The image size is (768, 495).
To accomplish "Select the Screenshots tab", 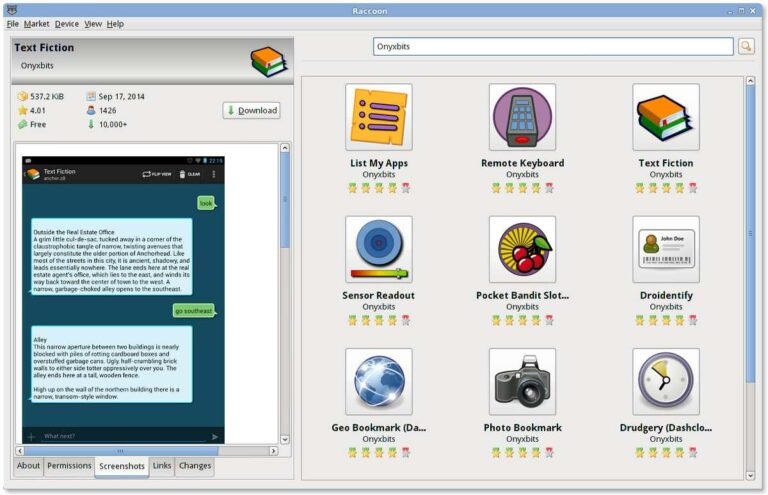I will click(122, 467).
